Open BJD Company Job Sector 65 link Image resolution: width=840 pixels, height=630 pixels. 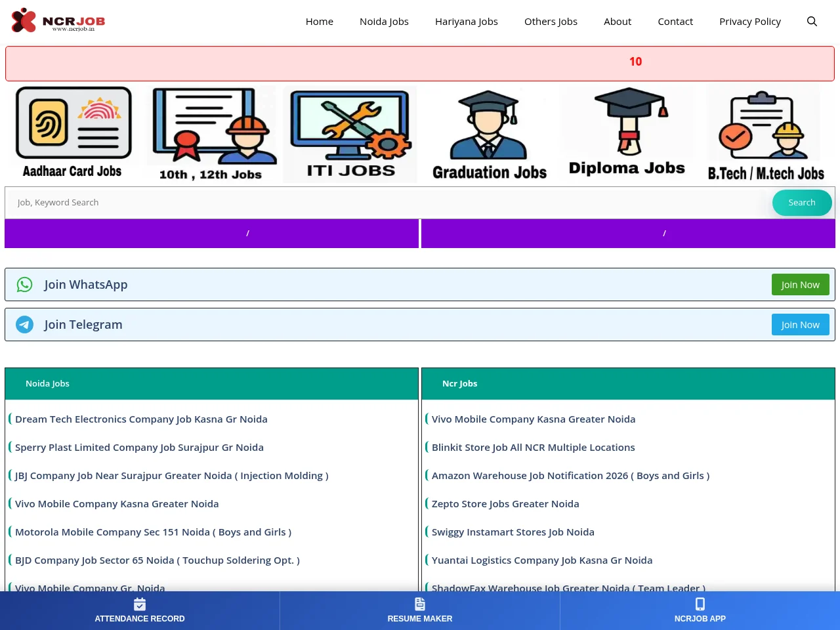(x=157, y=560)
